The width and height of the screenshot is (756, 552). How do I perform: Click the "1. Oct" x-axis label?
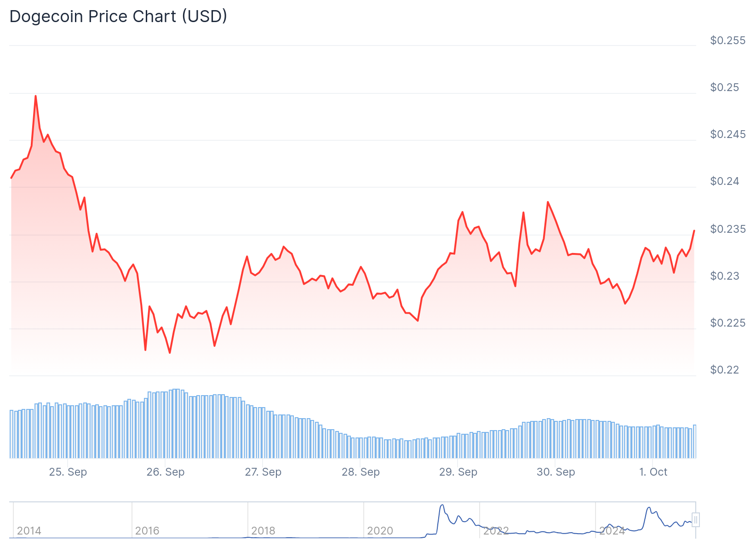click(653, 472)
